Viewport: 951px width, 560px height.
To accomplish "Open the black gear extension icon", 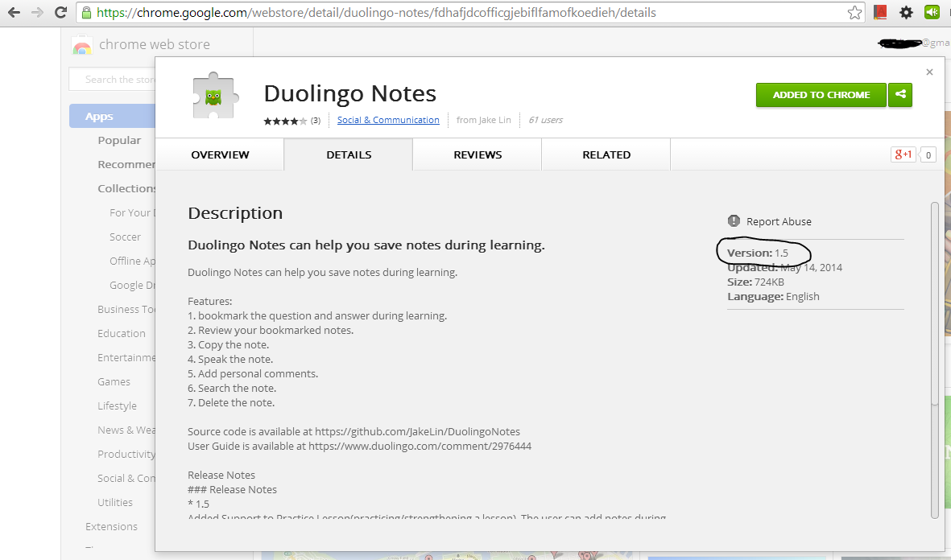I will click(x=906, y=12).
